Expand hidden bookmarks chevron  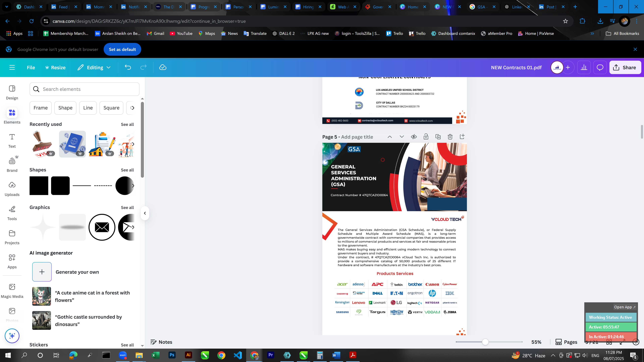pyautogui.click(x=592, y=34)
